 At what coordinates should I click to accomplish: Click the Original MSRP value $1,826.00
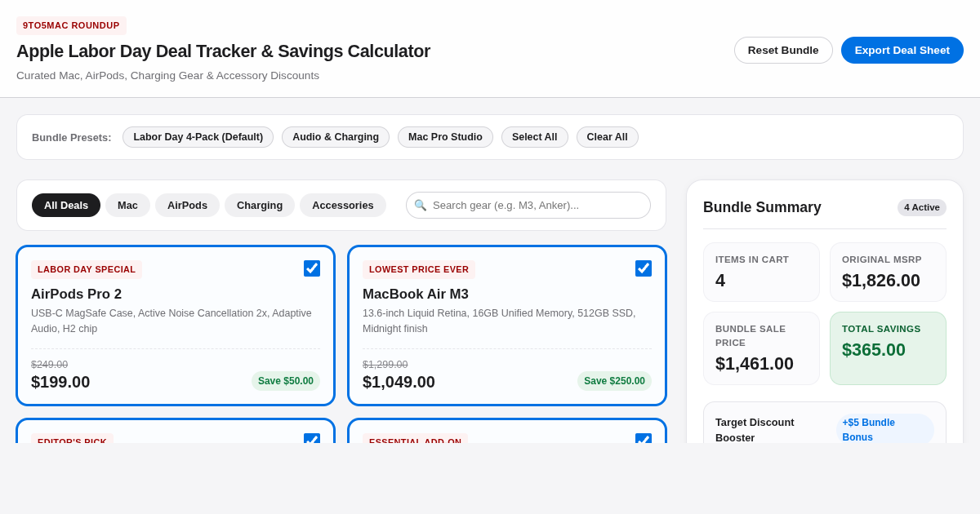(881, 281)
